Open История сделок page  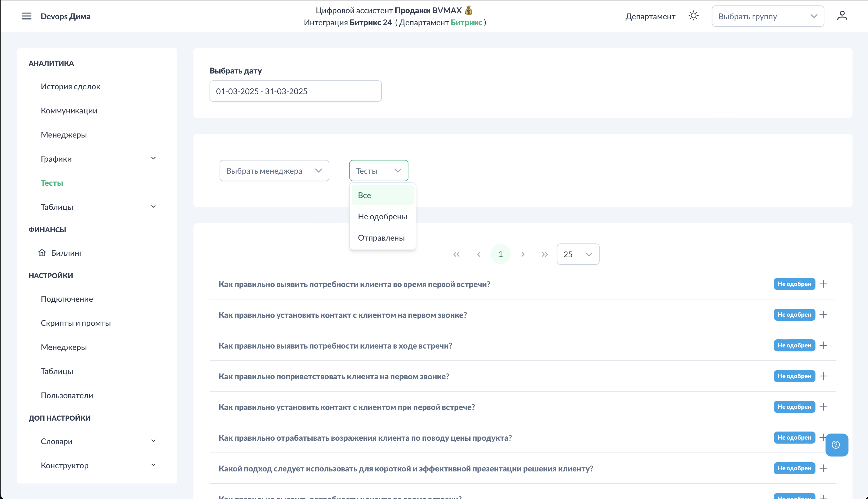(x=70, y=86)
